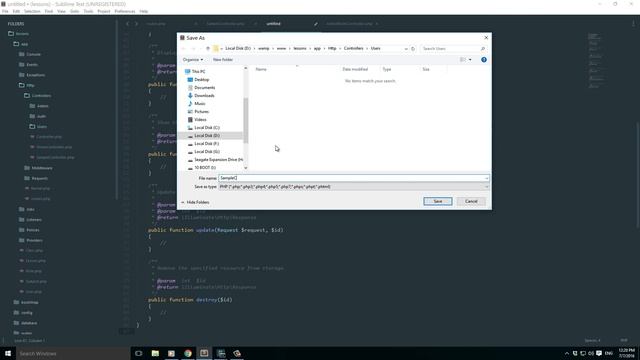Click into the File name field
The width and height of the screenshot is (640, 360).
tap(351, 178)
